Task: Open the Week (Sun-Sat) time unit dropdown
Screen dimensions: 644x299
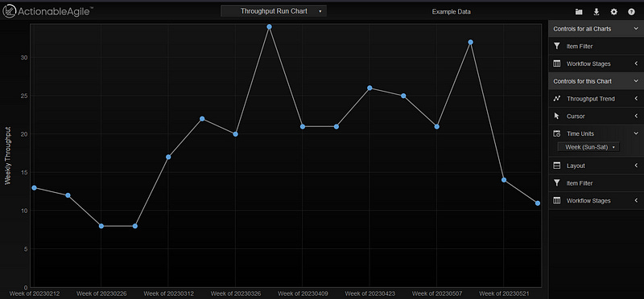Action: [588, 147]
